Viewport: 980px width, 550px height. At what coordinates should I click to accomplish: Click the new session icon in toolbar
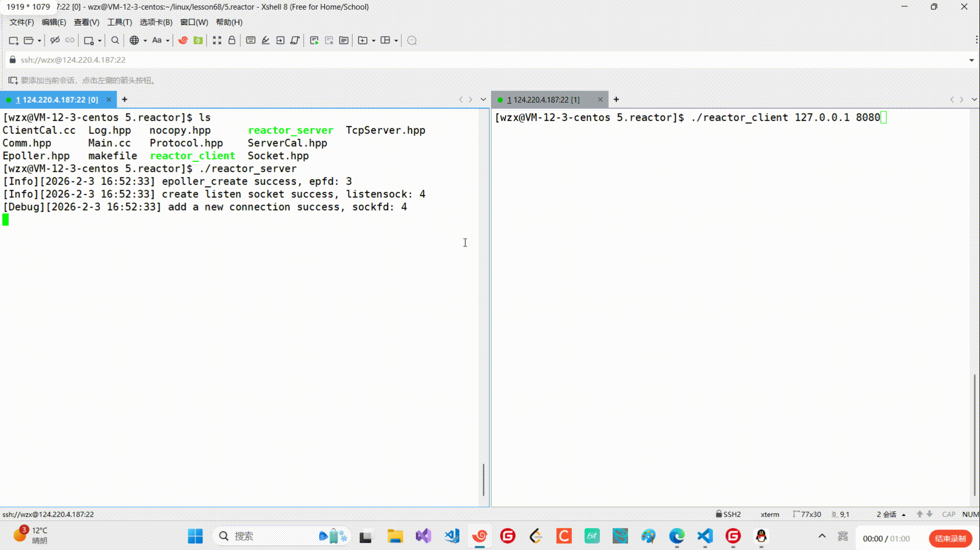[x=13, y=40]
